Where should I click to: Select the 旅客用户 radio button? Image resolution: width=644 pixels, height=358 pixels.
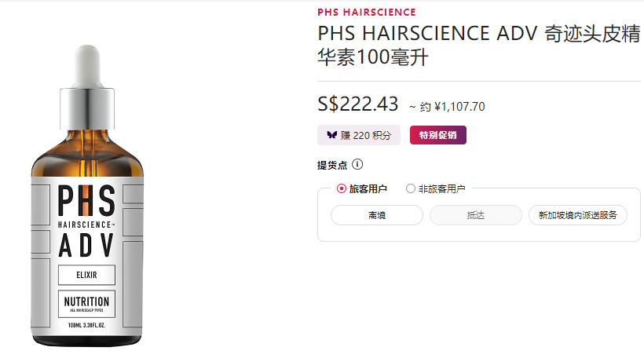click(342, 189)
